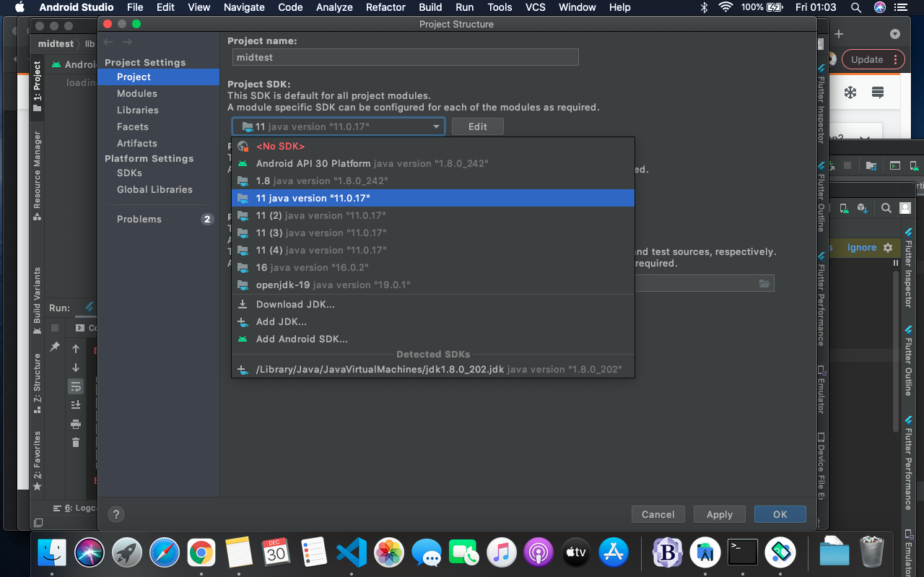Click the pin tab icon in Run panel

(55, 347)
